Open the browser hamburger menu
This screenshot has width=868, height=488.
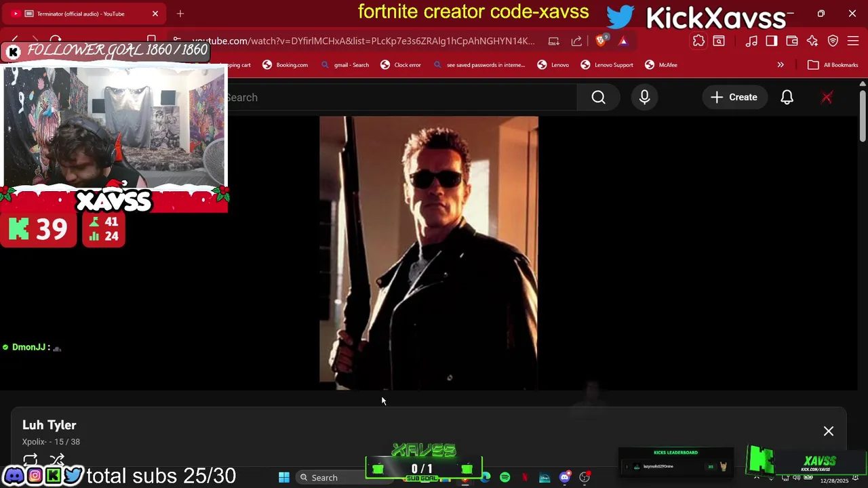pyautogui.click(x=853, y=41)
